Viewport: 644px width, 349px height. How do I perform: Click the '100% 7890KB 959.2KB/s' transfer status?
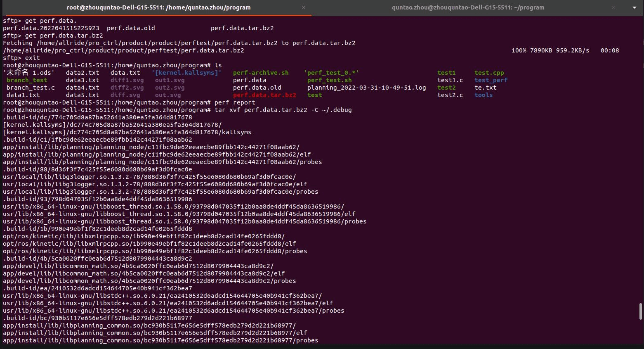coord(550,50)
